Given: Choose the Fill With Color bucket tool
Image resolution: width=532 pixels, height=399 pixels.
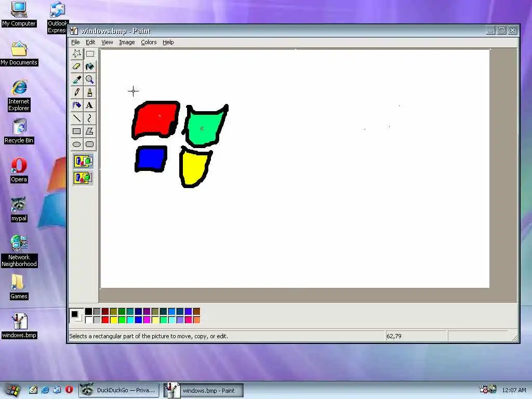Looking at the screenshot, I should 90,66.
